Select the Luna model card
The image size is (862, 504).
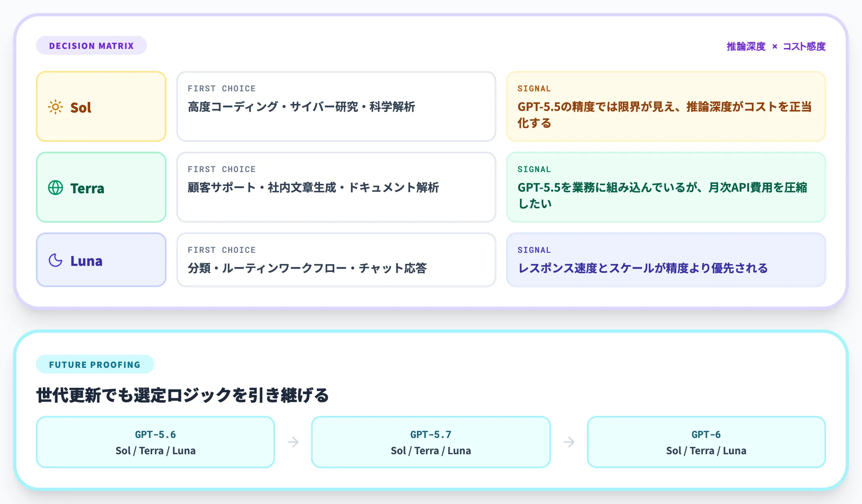[101, 260]
